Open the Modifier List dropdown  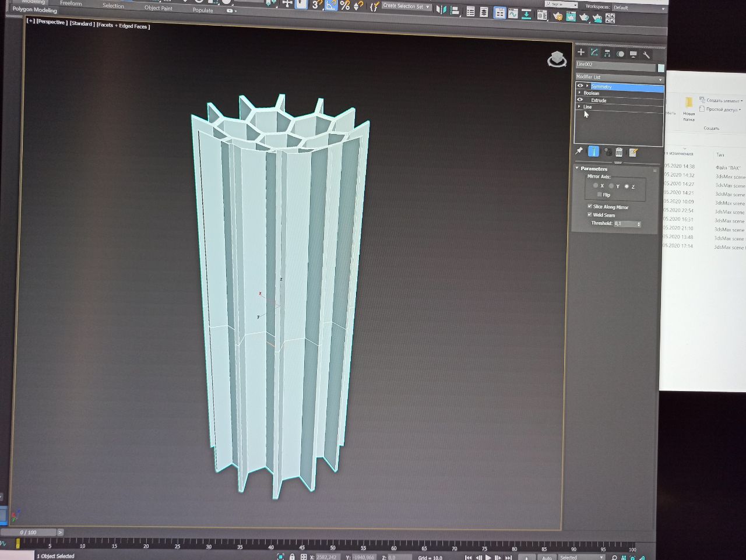(620, 78)
